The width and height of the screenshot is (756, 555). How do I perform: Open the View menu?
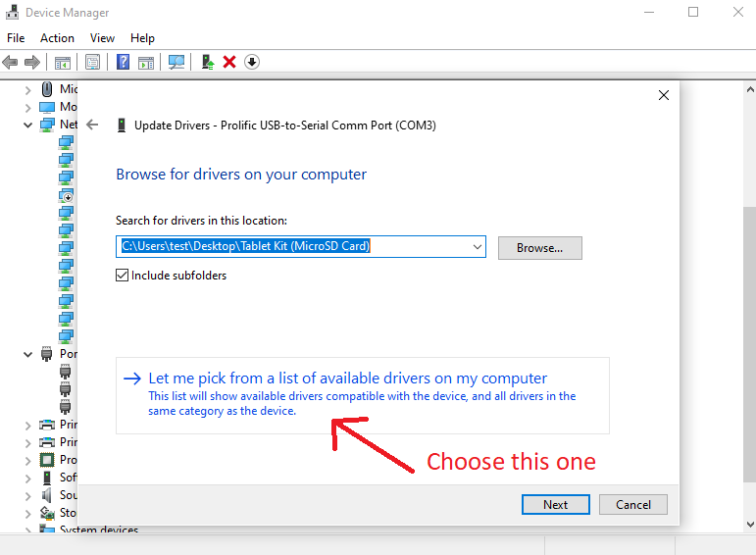(102, 38)
